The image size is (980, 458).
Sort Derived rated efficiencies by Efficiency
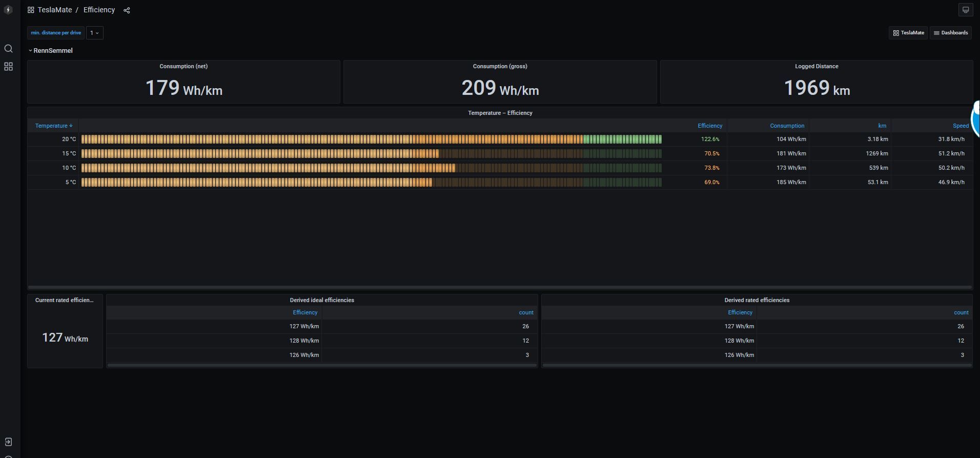pyautogui.click(x=740, y=312)
